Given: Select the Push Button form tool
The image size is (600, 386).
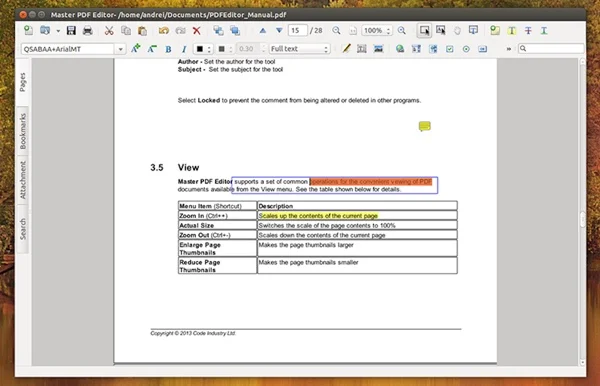Looking at the screenshot, I should click(483, 49).
